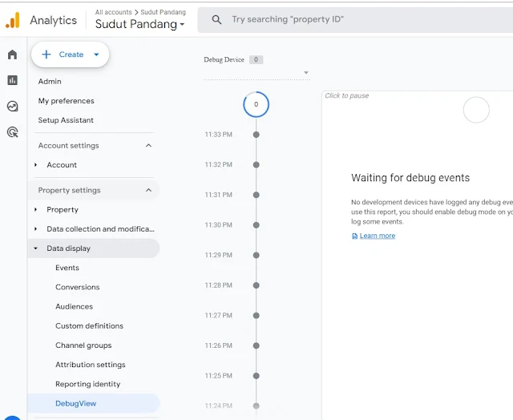Open the Reports bar chart icon
513x420 pixels.
click(x=12, y=80)
